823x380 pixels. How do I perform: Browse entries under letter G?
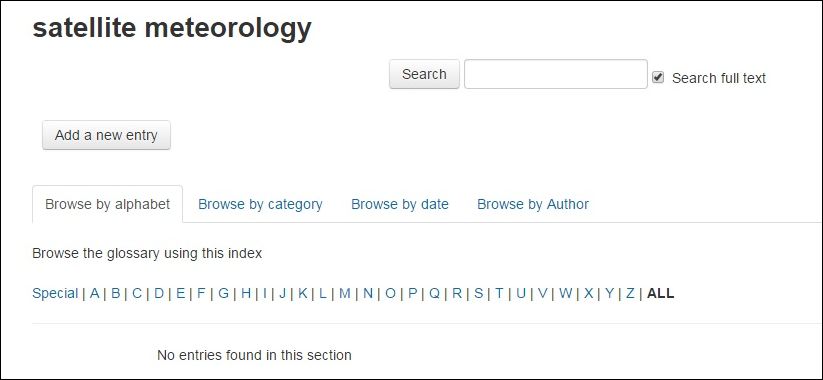pyautogui.click(x=224, y=293)
